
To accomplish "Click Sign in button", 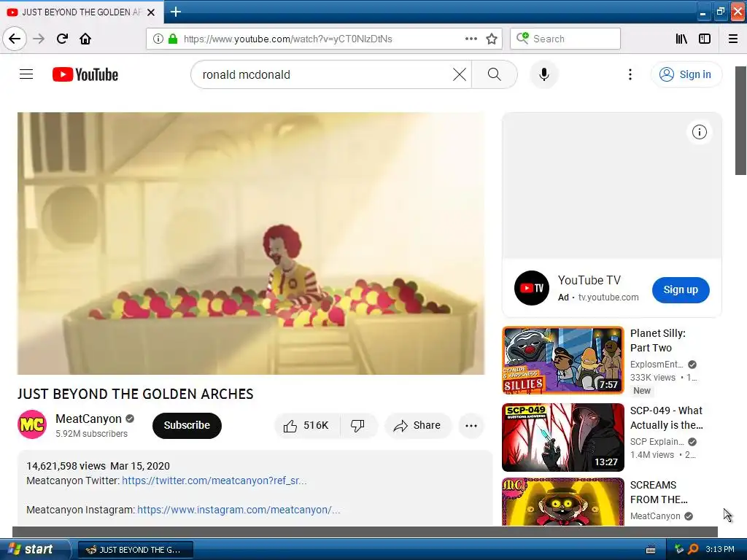I will [686, 74].
